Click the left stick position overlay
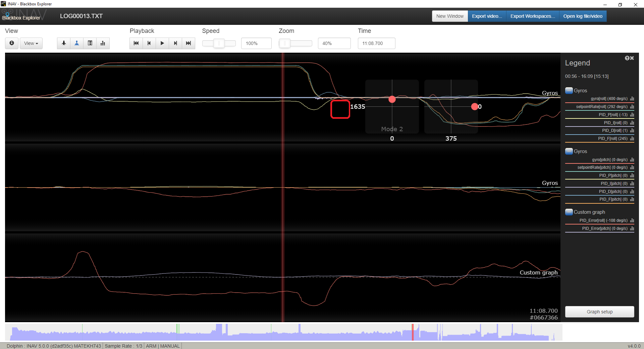 click(392, 106)
